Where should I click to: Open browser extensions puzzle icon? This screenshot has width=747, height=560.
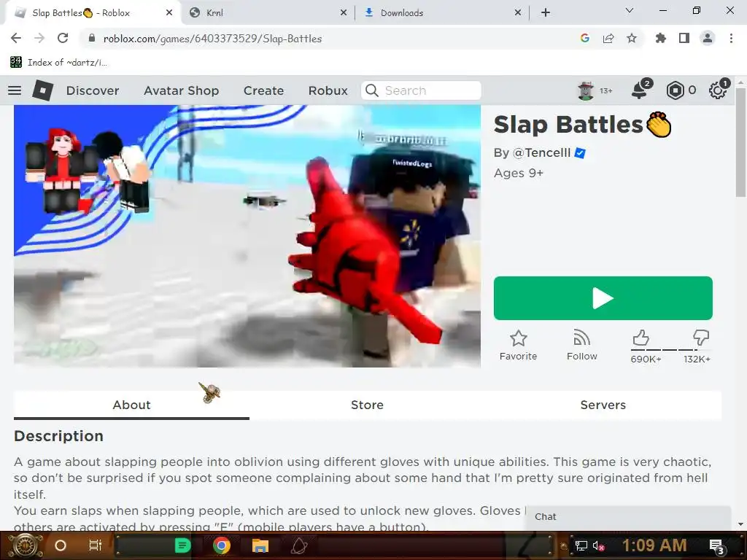[x=661, y=38]
